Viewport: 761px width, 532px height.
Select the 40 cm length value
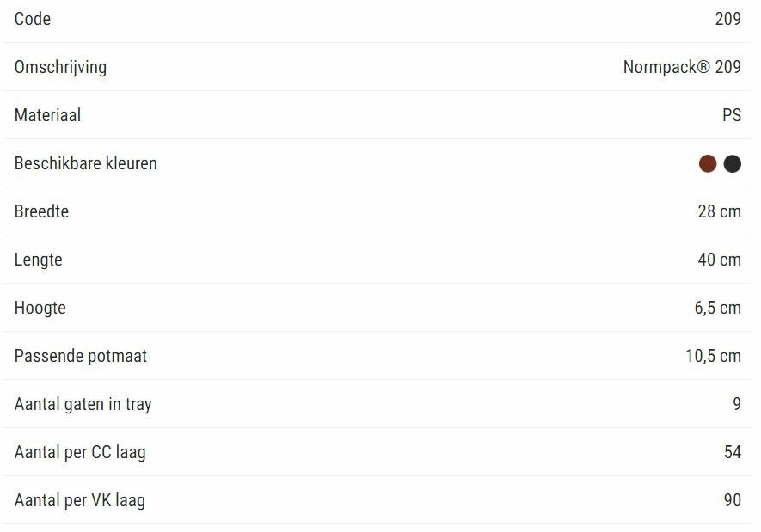pos(719,260)
